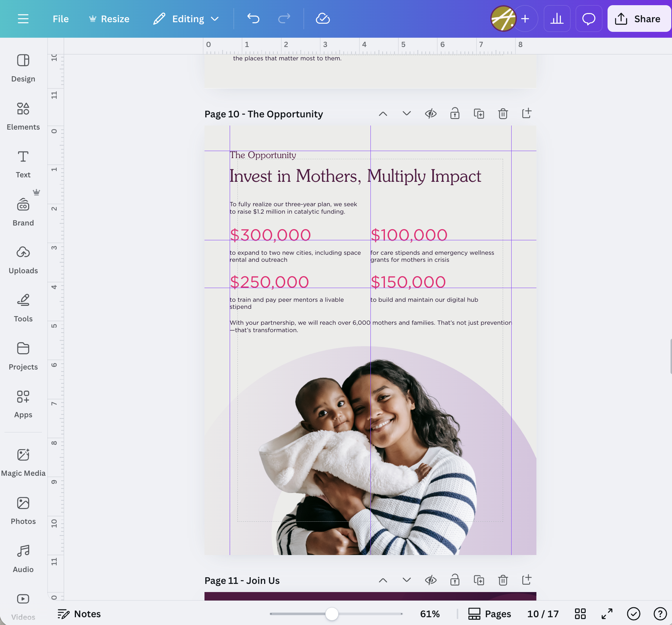Viewport: 672px width, 625px height.
Task: Open the Apps panel
Action: coord(23,404)
